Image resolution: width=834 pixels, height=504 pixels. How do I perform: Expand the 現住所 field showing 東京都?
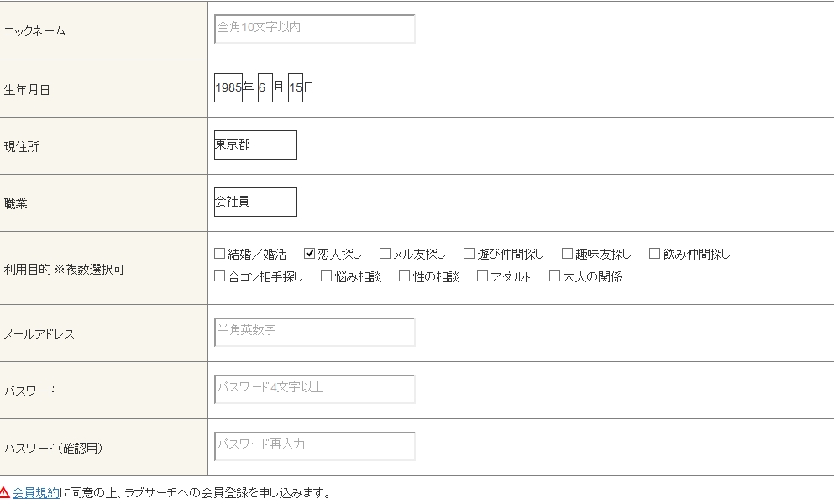pos(255,144)
